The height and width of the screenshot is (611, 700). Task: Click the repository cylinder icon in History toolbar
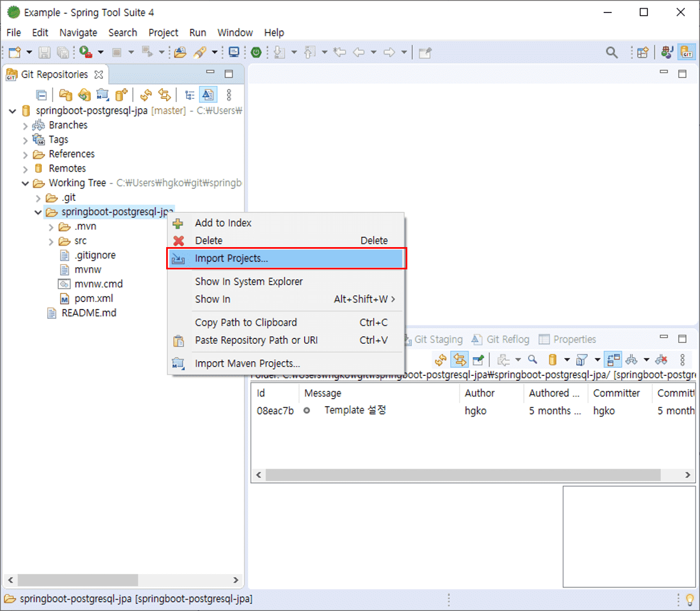pyautogui.click(x=553, y=360)
